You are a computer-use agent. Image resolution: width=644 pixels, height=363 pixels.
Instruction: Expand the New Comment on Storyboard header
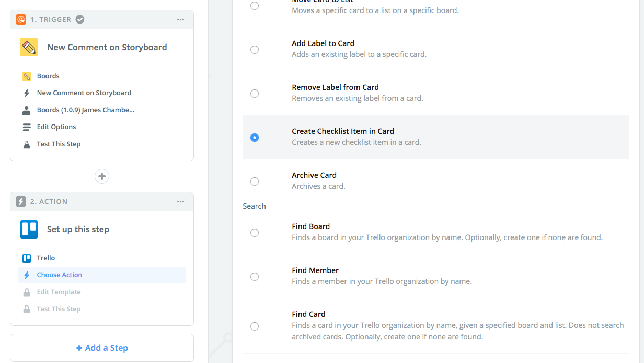(x=107, y=47)
